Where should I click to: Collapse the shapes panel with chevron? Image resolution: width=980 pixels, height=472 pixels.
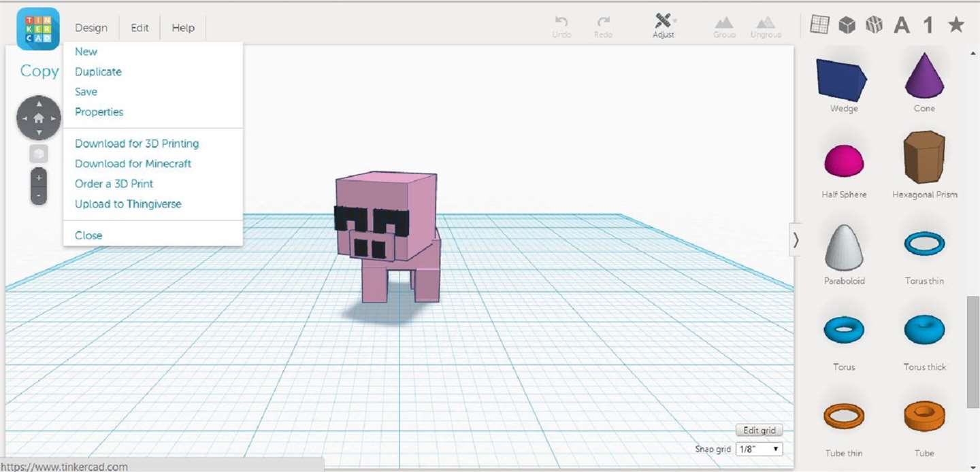(x=796, y=239)
